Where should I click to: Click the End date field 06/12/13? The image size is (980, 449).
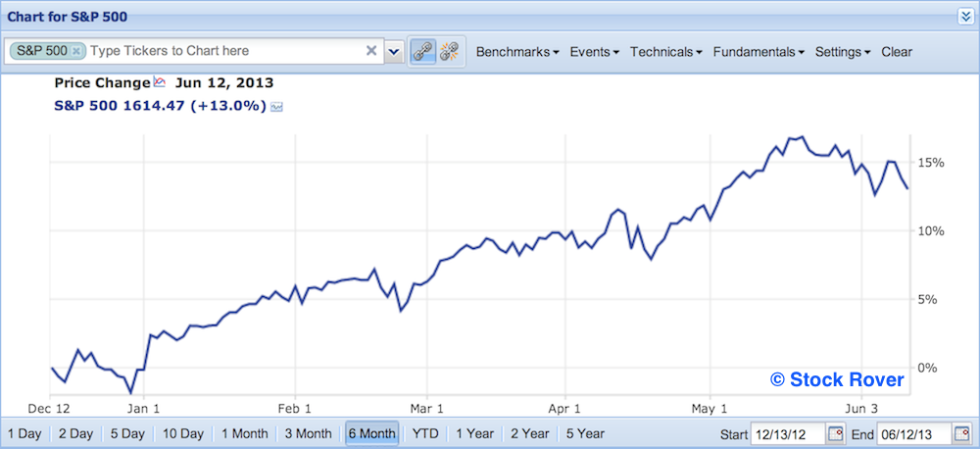click(914, 433)
